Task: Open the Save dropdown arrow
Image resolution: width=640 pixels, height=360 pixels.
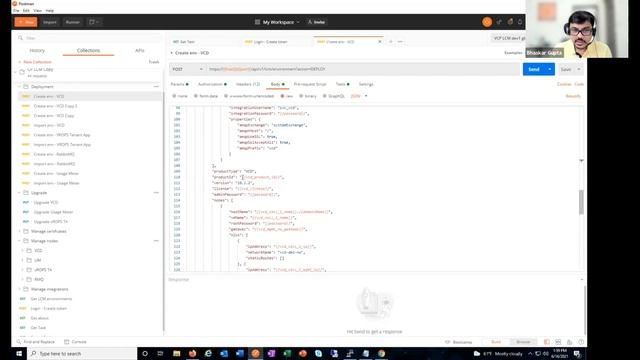Action: [579, 69]
